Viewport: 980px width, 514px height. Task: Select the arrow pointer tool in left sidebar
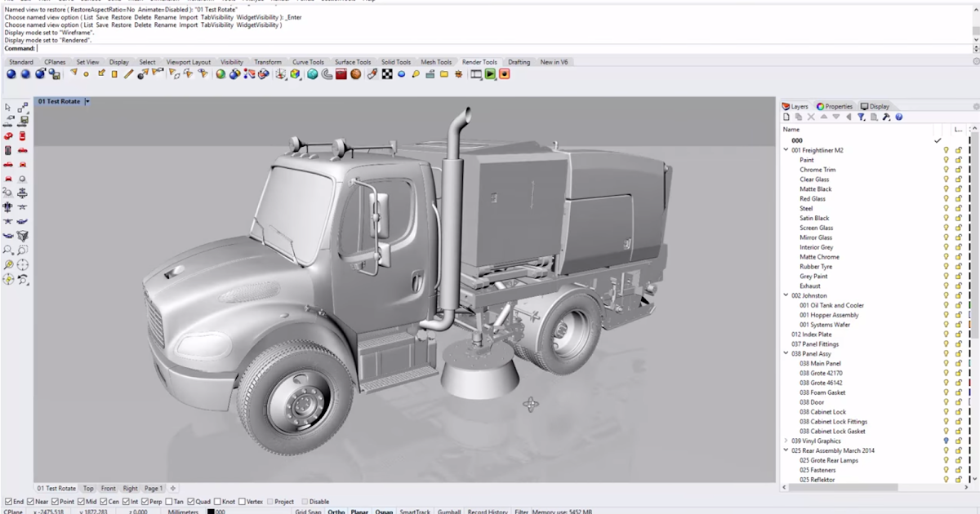8,108
